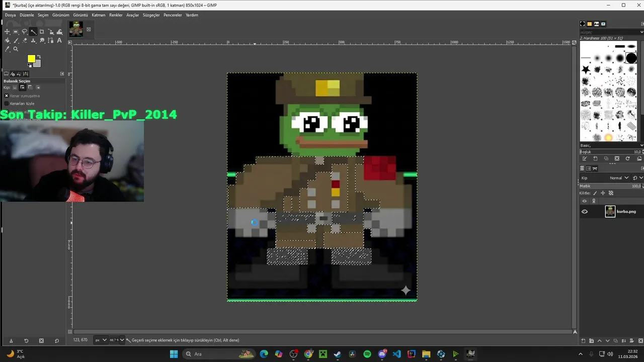Image resolution: width=644 pixels, height=362 pixels.
Task: Open the Katman menu
Action: 98,15
